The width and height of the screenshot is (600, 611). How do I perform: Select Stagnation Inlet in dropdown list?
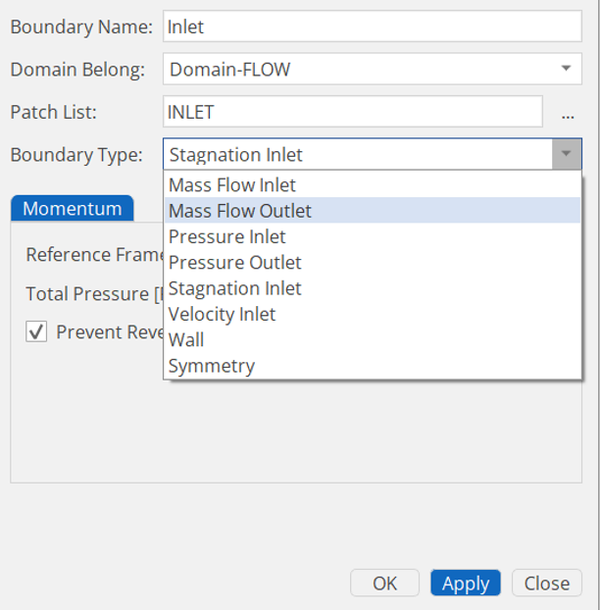(x=235, y=289)
